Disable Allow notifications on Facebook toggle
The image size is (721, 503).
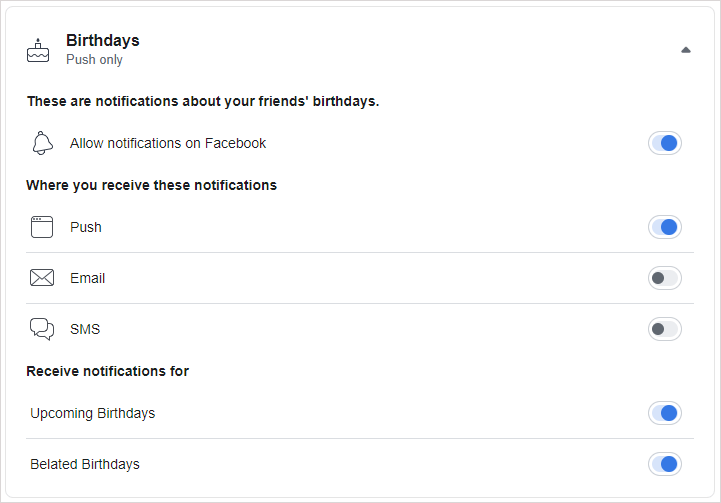665,143
